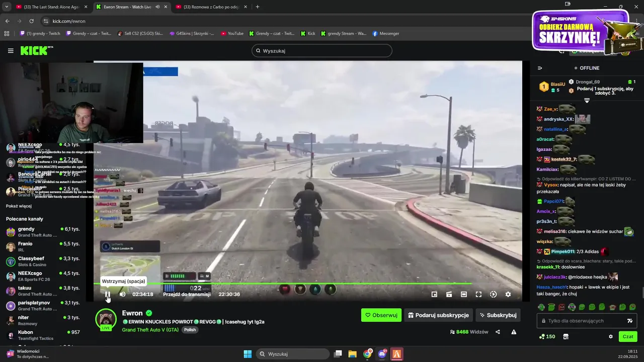Open recommended channel niter
644x362 pixels.
(43, 320)
